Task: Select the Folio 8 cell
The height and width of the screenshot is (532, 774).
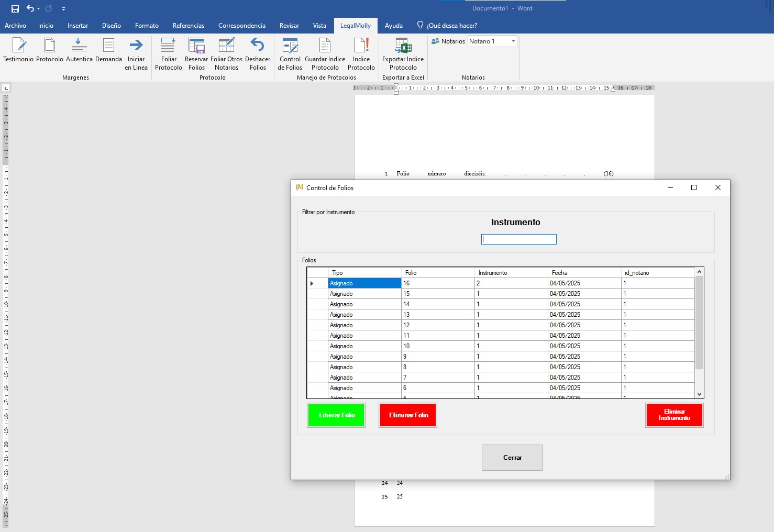Action: tap(438, 367)
